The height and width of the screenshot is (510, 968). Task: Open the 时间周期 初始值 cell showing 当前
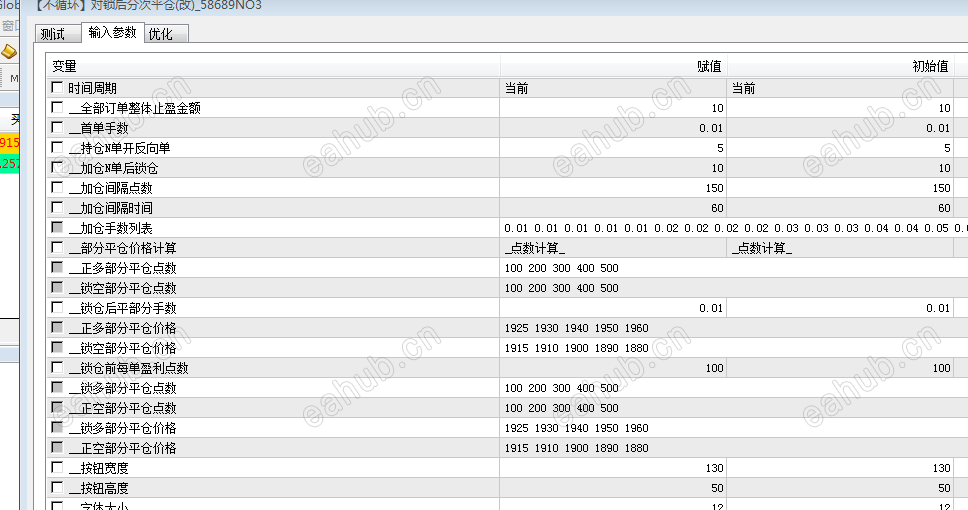840,88
